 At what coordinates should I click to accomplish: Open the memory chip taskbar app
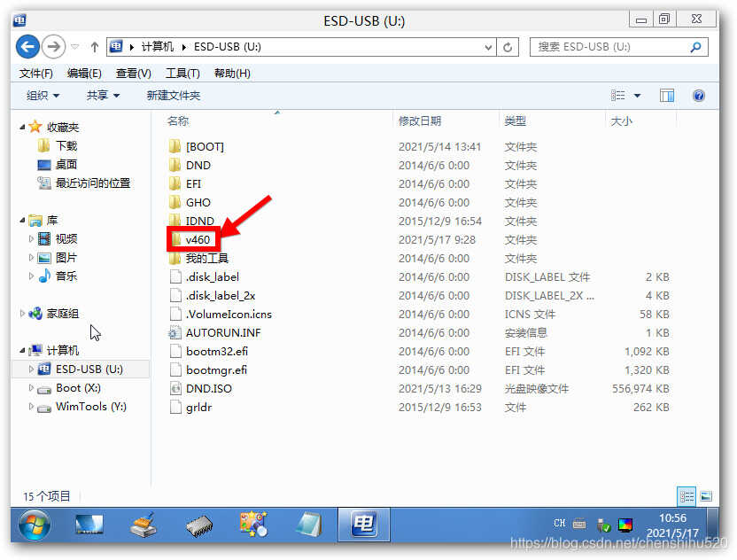tap(198, 525)
